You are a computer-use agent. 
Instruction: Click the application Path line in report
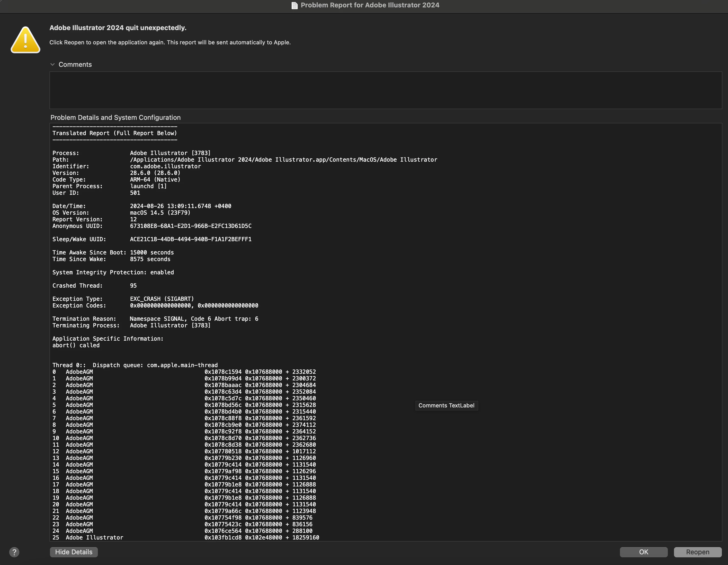click(x=244, y=160)
